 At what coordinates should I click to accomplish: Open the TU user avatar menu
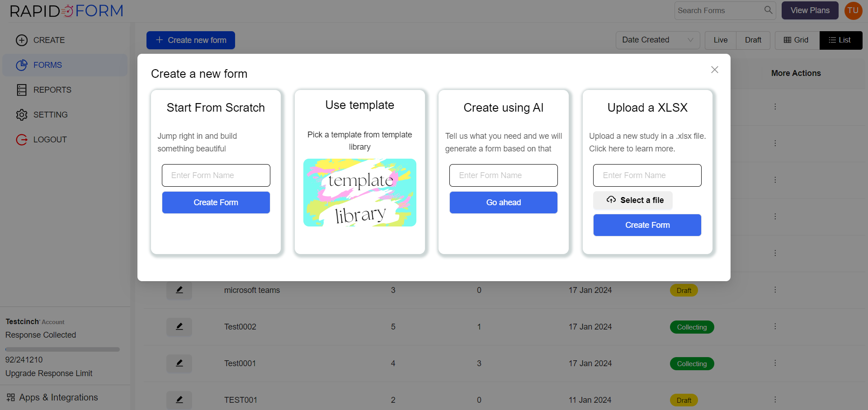click(x=853, y=10)
